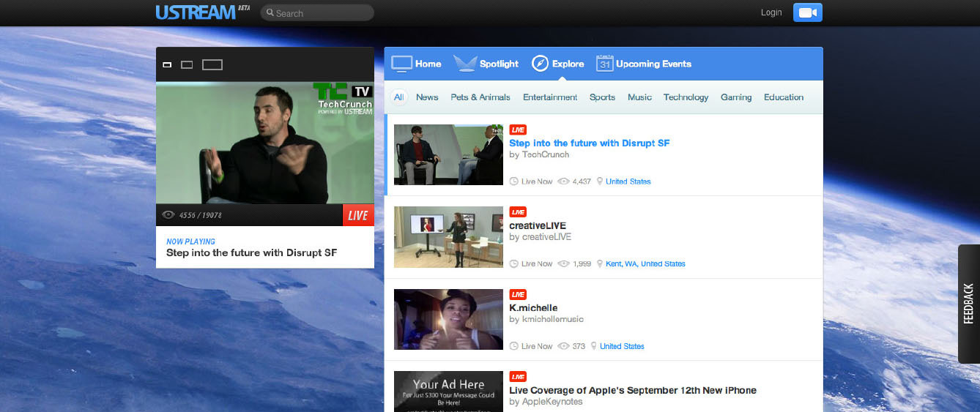The width and height of the screenshot is (980, 412).
Task: Open the Login link
Action: tap(771, 12)
